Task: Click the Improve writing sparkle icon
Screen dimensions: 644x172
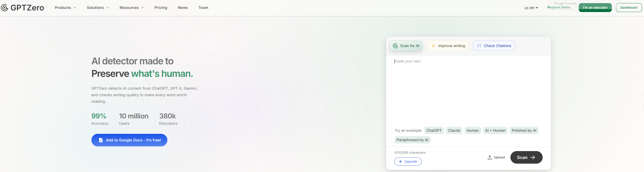Action: click(x=433, y=46)
